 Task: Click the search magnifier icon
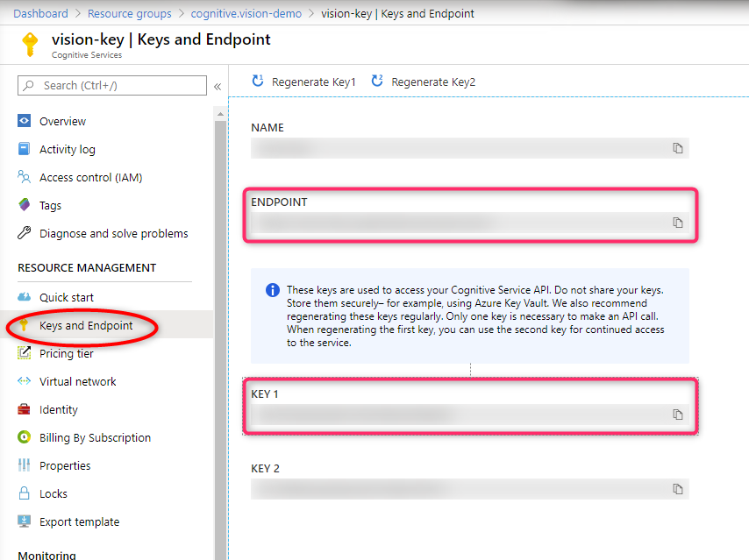coord(29,86)
